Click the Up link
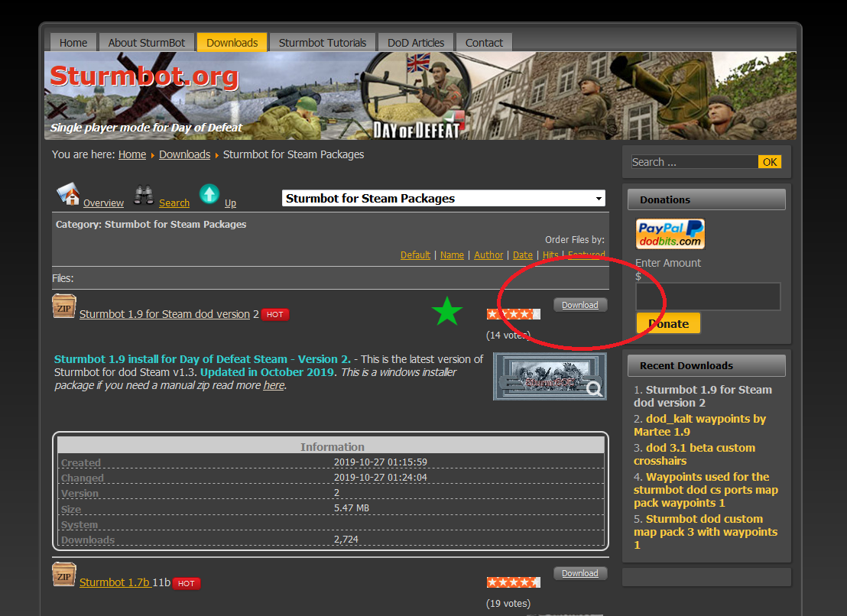 [x=230, y=203]
